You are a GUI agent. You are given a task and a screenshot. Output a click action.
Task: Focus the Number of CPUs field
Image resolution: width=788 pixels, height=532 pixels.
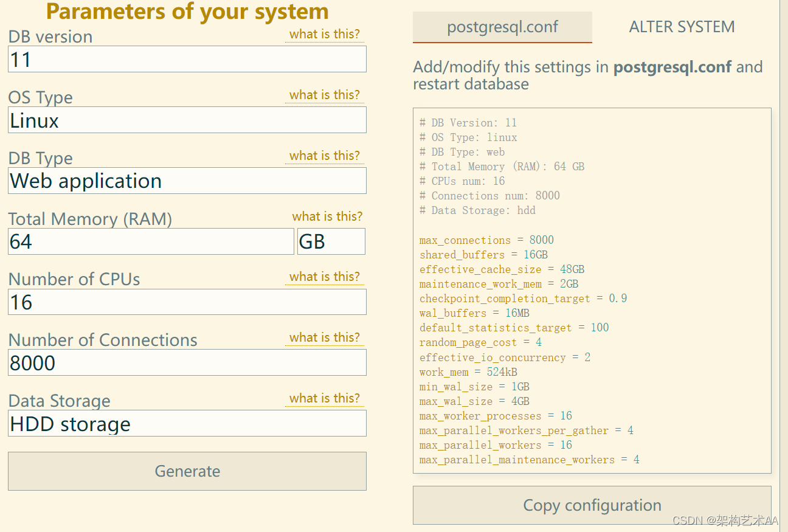click(187, 302)
